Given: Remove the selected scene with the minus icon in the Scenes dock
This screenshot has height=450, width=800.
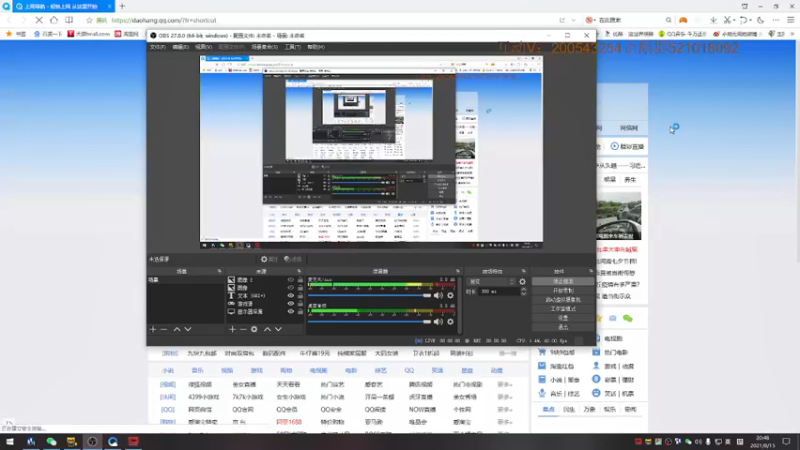Looking at the screenshot, I should click(164, 330).
